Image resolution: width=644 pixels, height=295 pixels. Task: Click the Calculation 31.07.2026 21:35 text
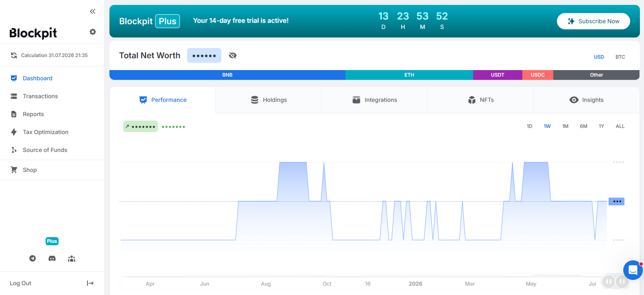coord(55,55)
